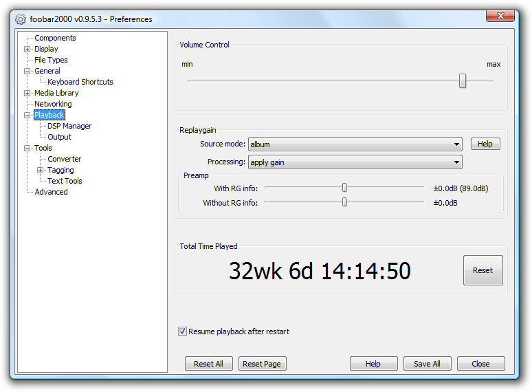Click the With RG info preamp slider
Viewport: 532px width, 392px height.
344,188
